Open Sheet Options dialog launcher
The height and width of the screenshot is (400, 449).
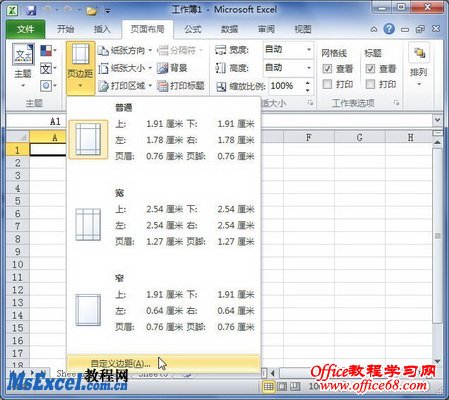click(x=396, y=103)
